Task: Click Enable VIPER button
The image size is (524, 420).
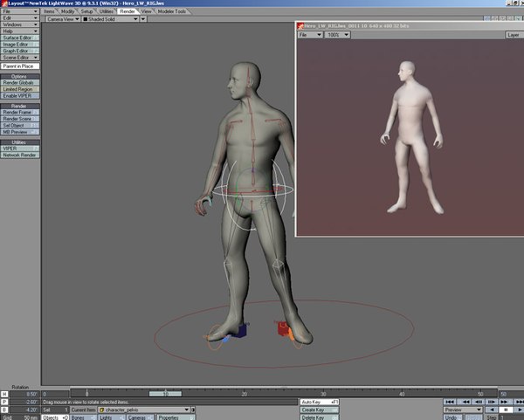Action: pyautogui.click(x=20, y=96)
